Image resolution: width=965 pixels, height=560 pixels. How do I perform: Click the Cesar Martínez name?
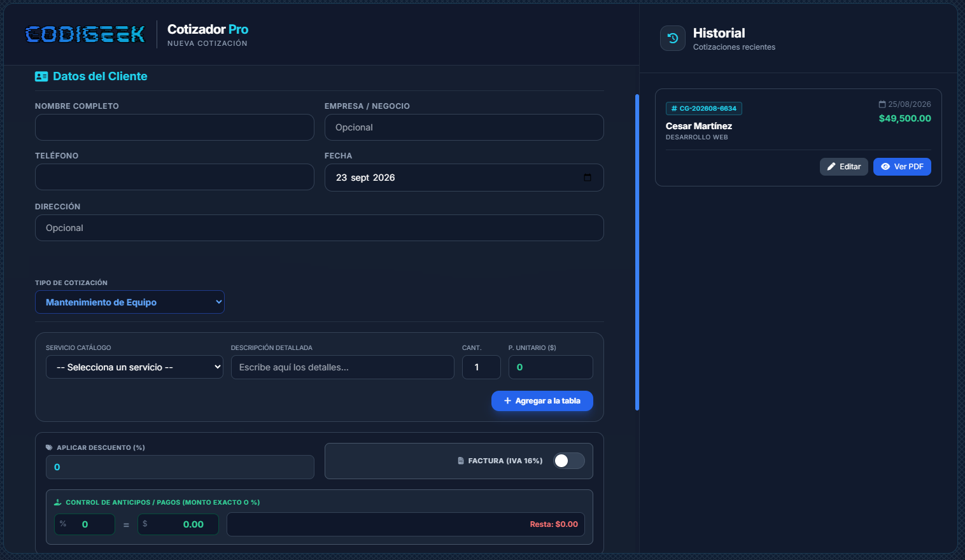point(699,126)
